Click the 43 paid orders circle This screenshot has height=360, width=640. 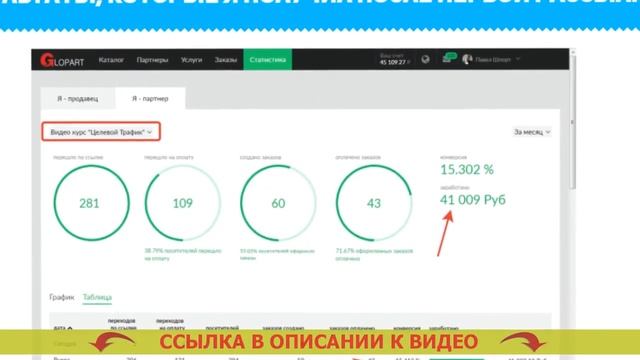(x=373, y=203)
